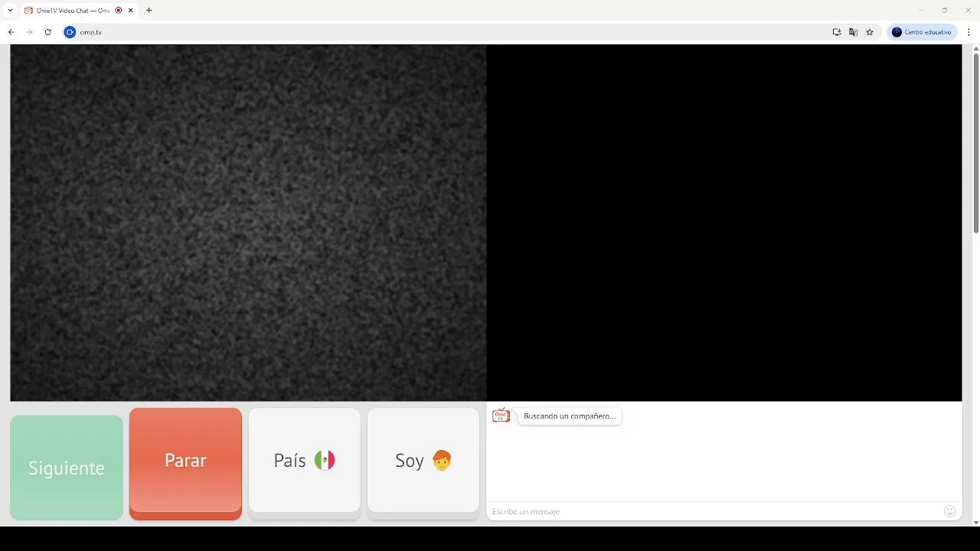Select the OmeTV Video Chat tab
Image resolution: width=980 pixels, height=551 pixels.
click(80, 11)
